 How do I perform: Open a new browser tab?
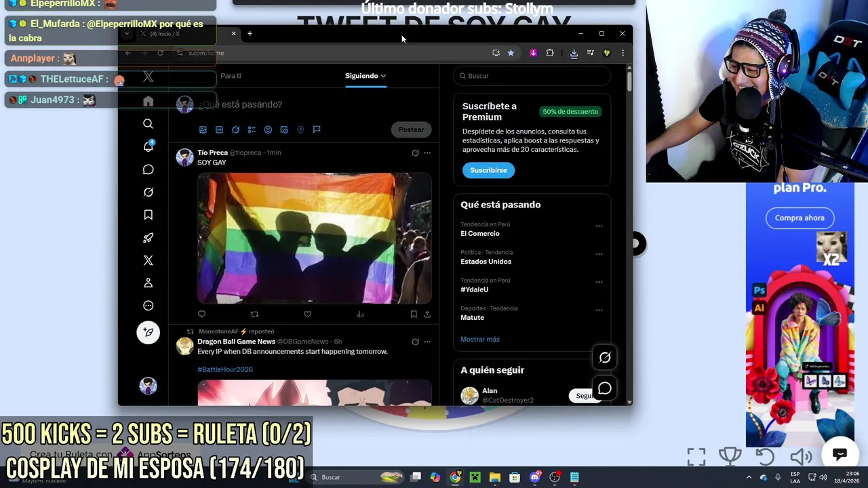[250, 33]
